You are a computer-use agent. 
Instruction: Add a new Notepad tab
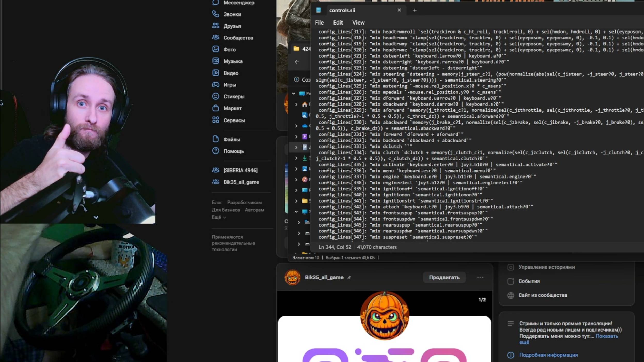pos(414,10)
